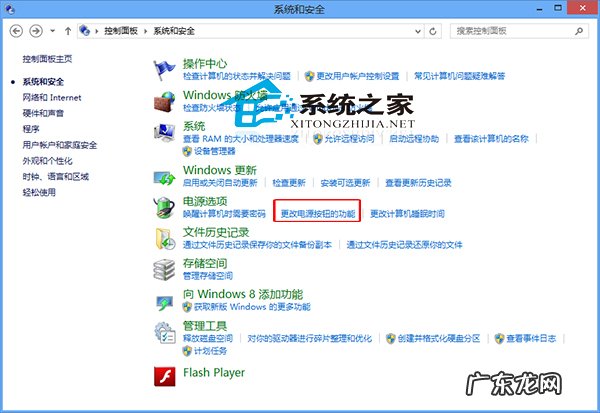Click 对你的驱动器进行碎片整理和优化 link

(x=310, y=338)
